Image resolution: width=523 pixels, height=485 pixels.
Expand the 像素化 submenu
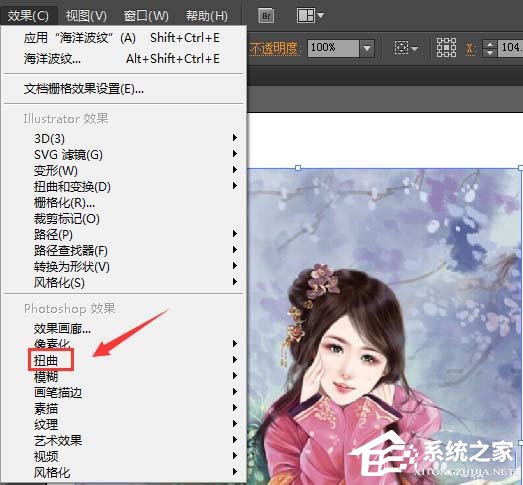122,344
